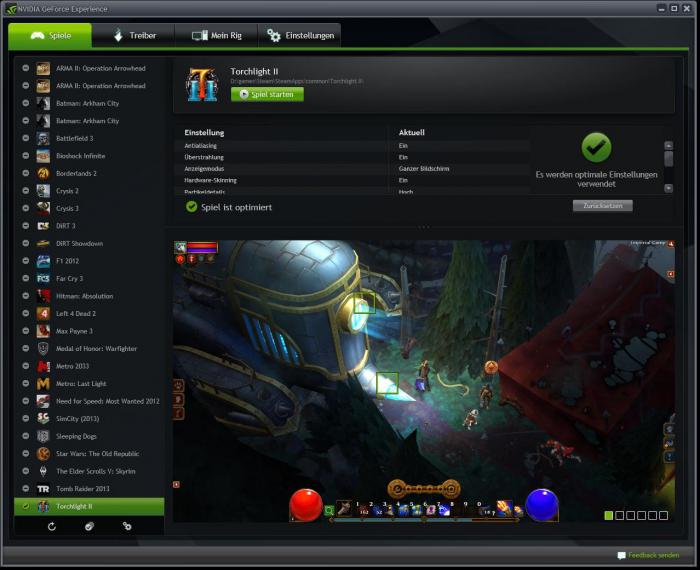
Task: Click the Far Cry 3 game icon
Action: coord(43,279)
